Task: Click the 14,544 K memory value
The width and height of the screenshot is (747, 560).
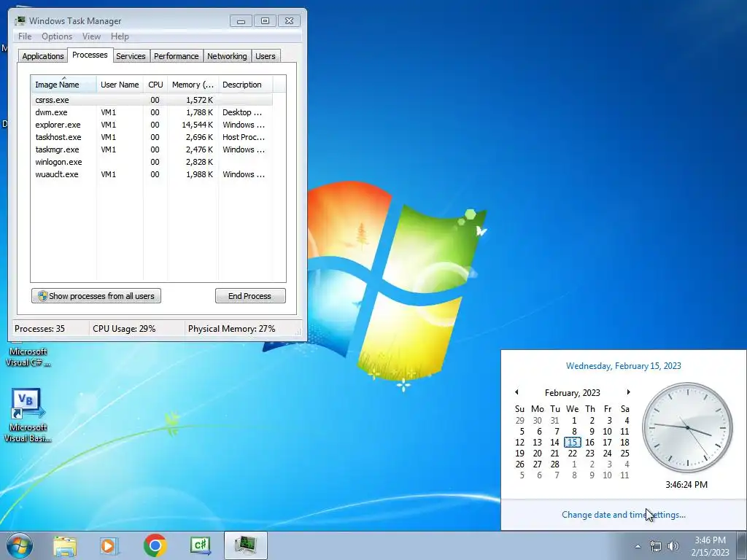Action: 197,125
